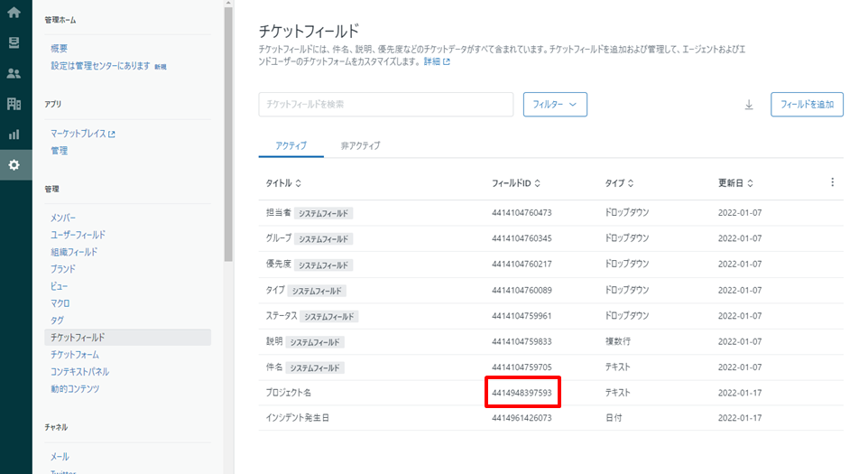This screenshot has height=474, width=868.
Task: Select チケットフィールド in manage menu
Action: click(x=127, y=338)
